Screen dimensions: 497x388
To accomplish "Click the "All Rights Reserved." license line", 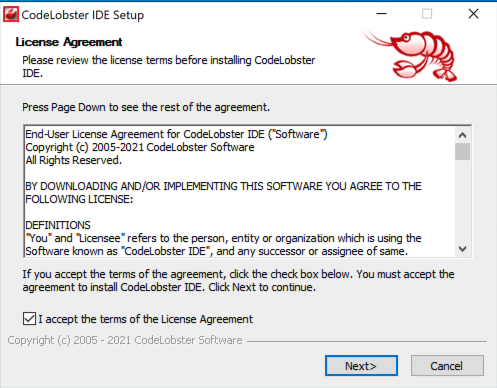I will [74, 160].
